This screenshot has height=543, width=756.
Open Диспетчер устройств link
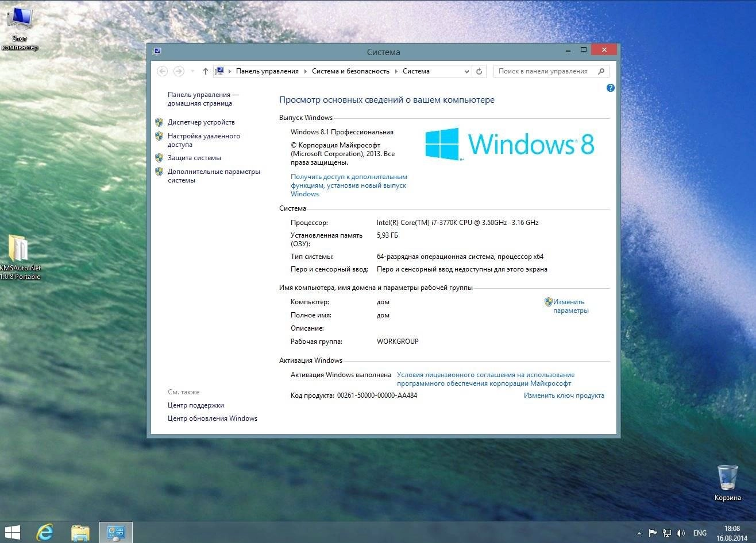coord(201,122)
